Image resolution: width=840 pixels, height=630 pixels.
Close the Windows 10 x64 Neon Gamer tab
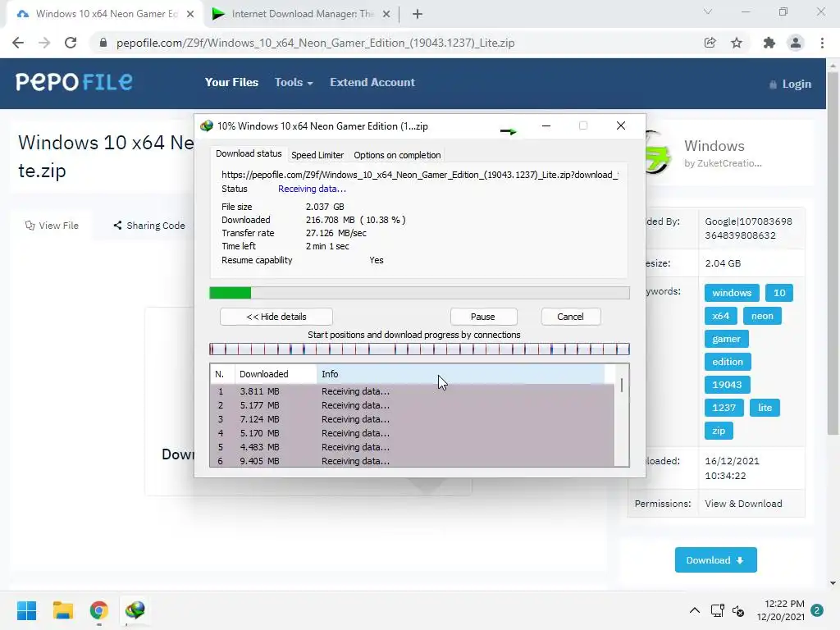pyautogui.click(x=190, y=15)
